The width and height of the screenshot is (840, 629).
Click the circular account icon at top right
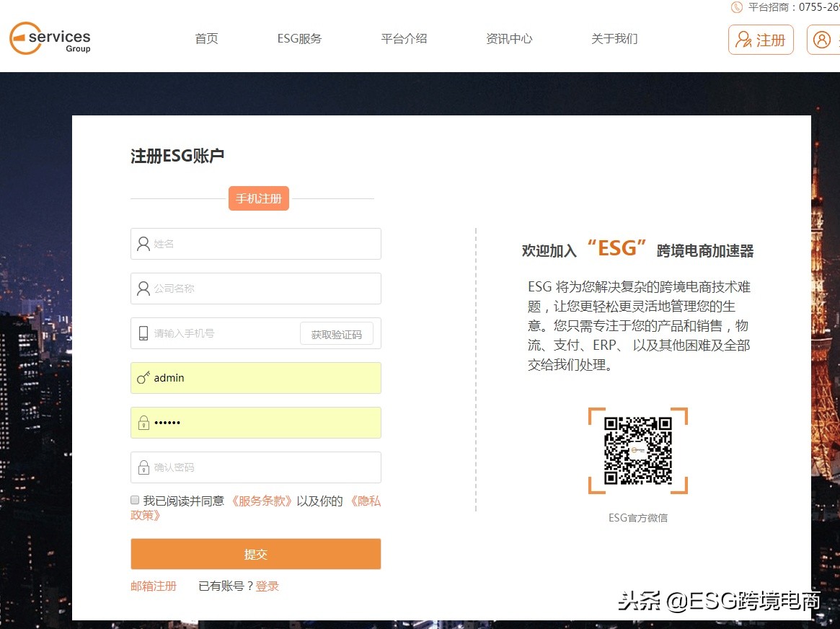click(x=823, y=40)
